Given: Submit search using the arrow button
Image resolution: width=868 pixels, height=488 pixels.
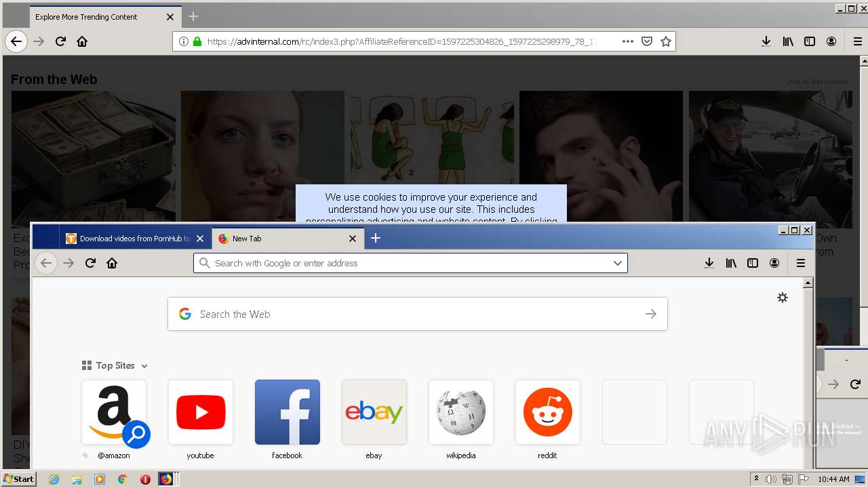Looking at the screenshot, I should 651,314.
